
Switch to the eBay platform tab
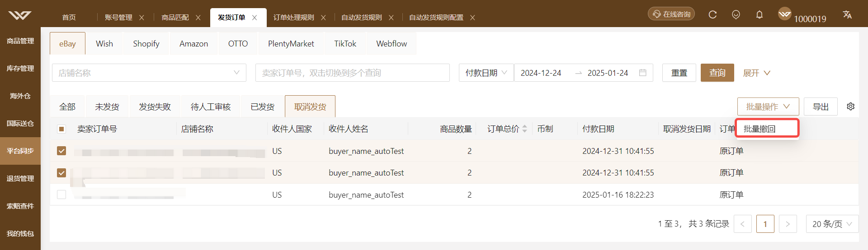point(67,43)
